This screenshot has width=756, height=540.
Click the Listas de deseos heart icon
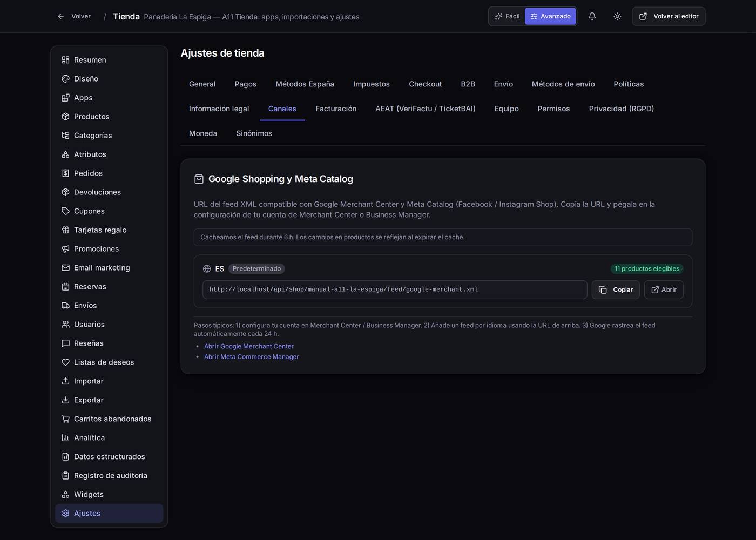65,362
